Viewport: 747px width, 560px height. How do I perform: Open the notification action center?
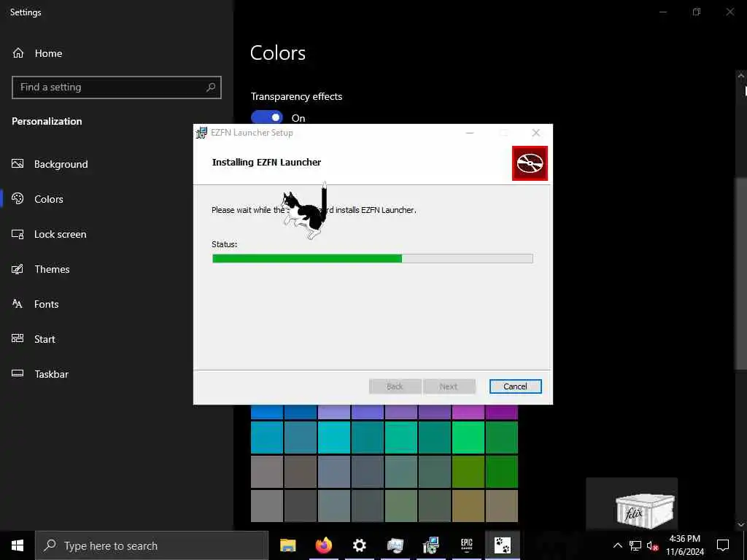(723, 545)
